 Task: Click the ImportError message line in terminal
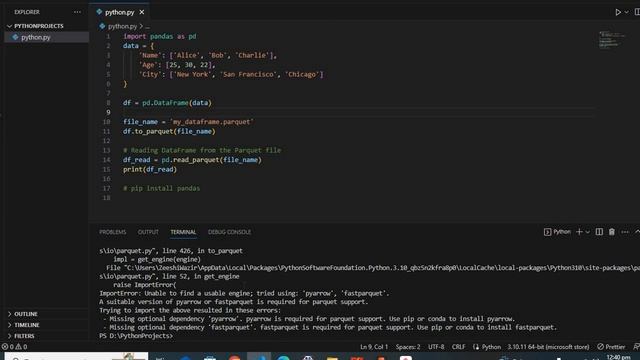pyautogui.click(x=244, y=293)
